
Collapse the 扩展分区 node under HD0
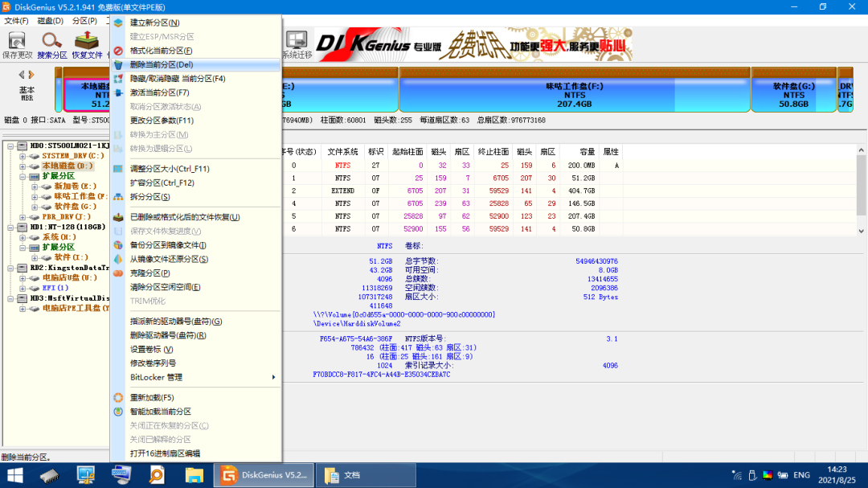(x=23, y=176)
